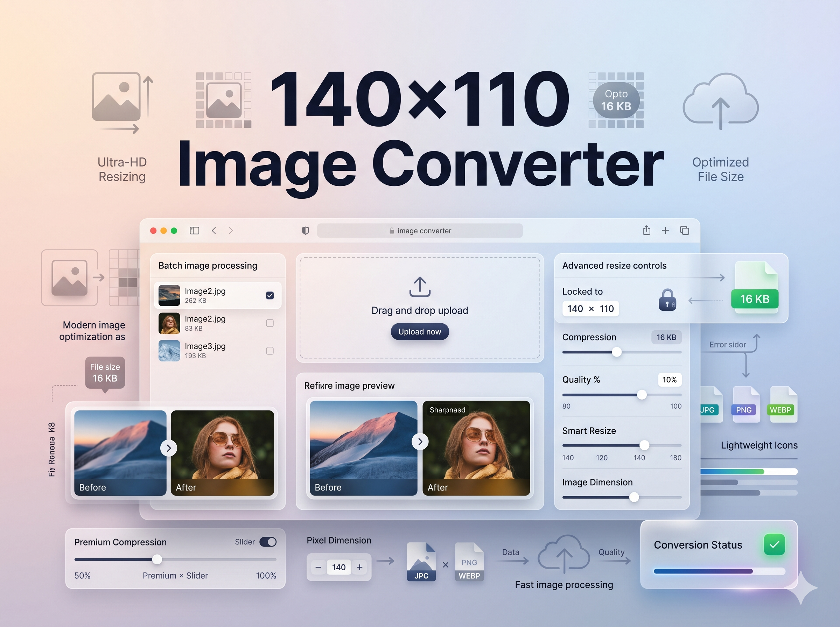This screenshot has height=627, width=840.
Task: Click the privacy shield icon
Action: pyautogui.click(x=305, y=230)
